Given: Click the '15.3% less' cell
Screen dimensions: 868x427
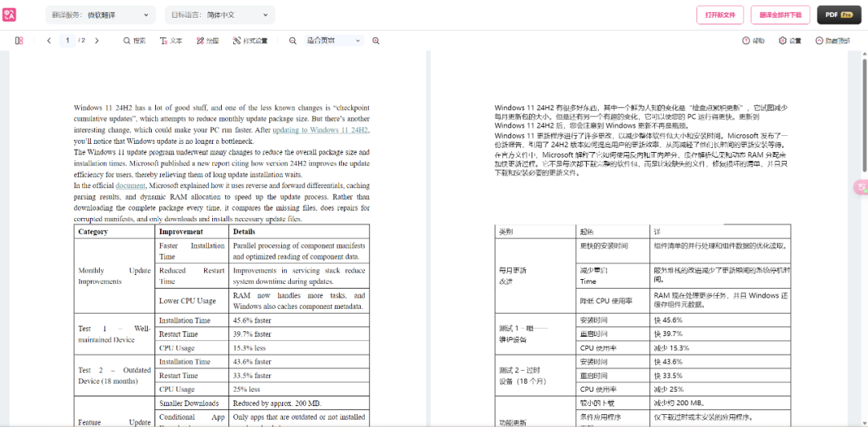Looking at the screenshot, I should click(x=299, y=348).
